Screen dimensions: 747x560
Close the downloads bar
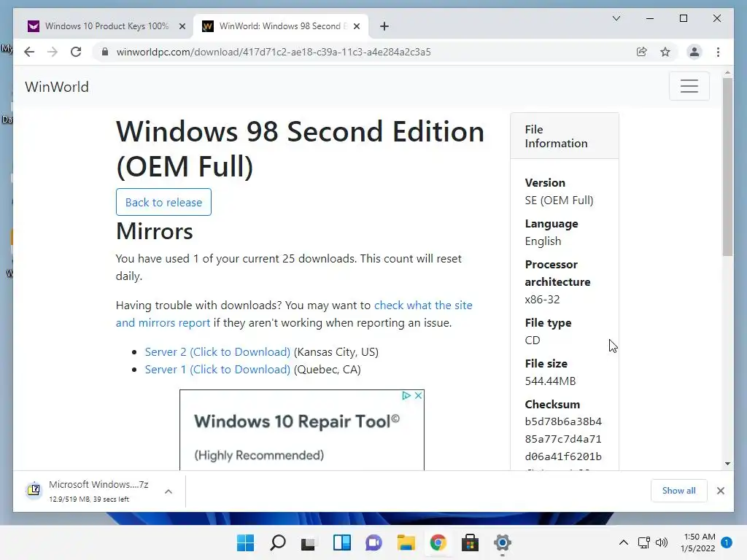click(x=720, y=491)
